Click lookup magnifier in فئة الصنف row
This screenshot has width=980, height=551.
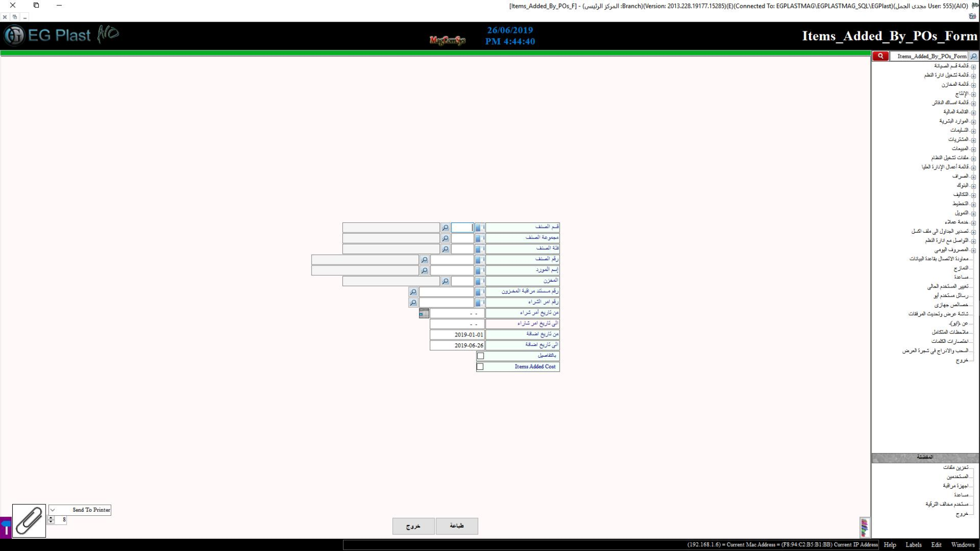445,249
